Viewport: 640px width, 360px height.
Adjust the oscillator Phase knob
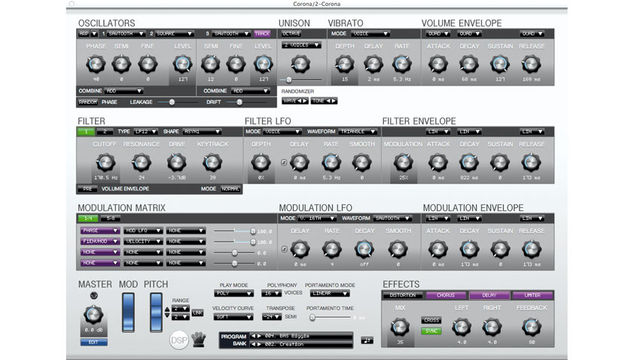(x=96, y=64)
